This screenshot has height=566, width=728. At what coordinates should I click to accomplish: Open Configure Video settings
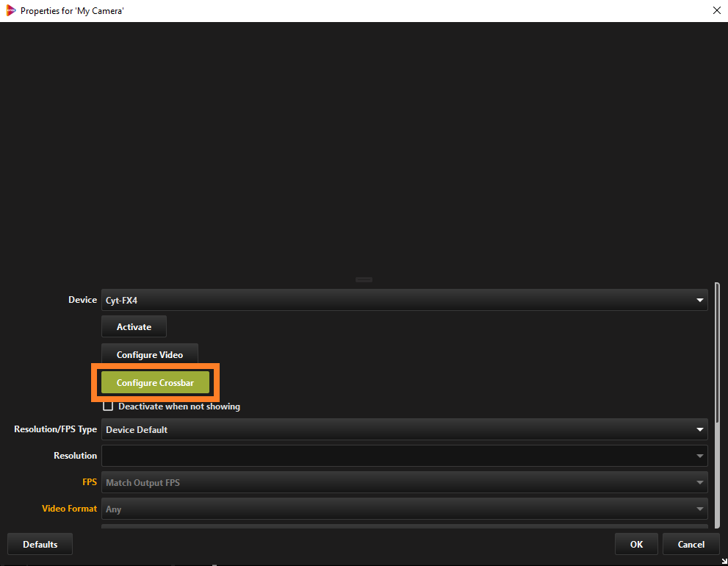150,354
